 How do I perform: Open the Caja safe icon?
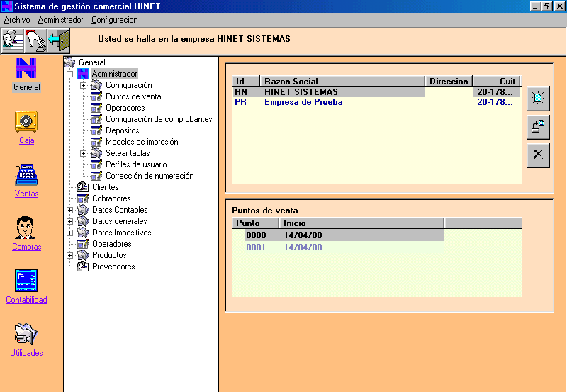click(x=26, y=121)
